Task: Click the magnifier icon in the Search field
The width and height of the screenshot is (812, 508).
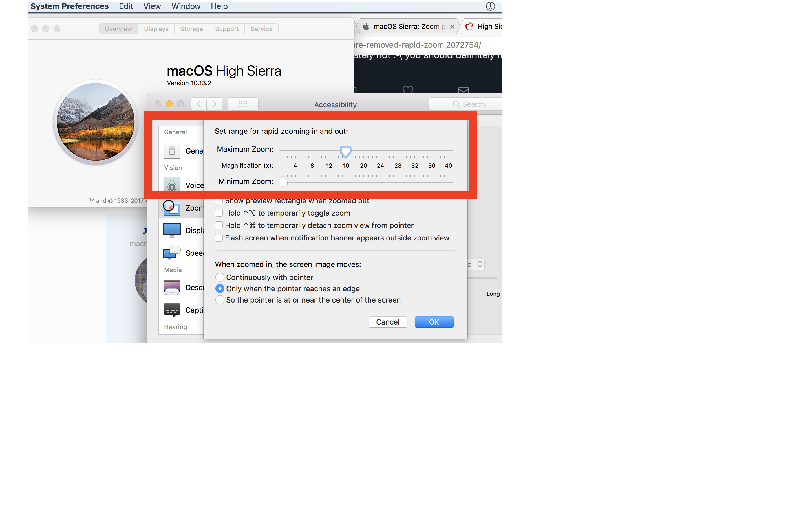Action: [x=456, y=104]
